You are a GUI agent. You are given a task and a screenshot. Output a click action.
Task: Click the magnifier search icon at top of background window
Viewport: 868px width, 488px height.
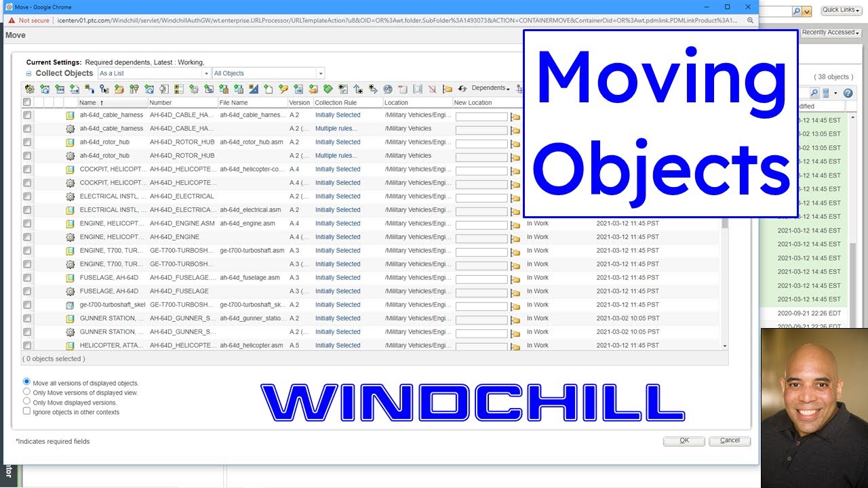coord(796,12)
